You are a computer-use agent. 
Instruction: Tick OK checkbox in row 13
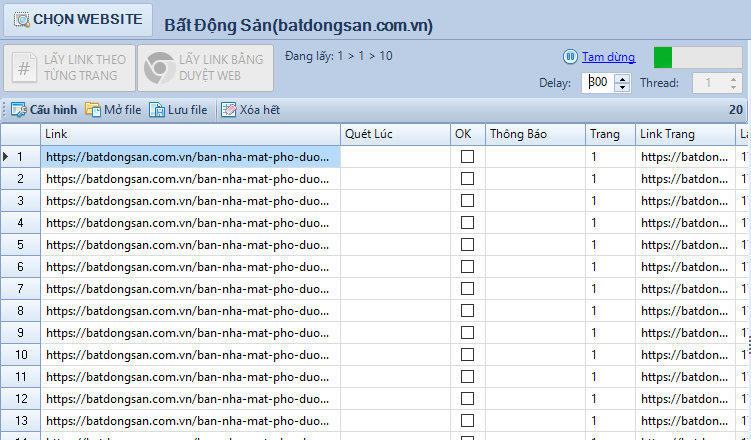[x=467, y=421]
